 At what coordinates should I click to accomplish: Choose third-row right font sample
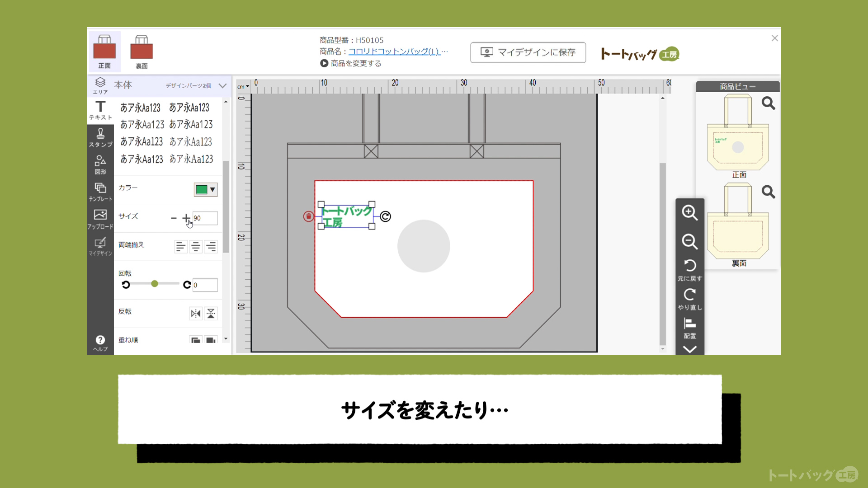point(191,142)
